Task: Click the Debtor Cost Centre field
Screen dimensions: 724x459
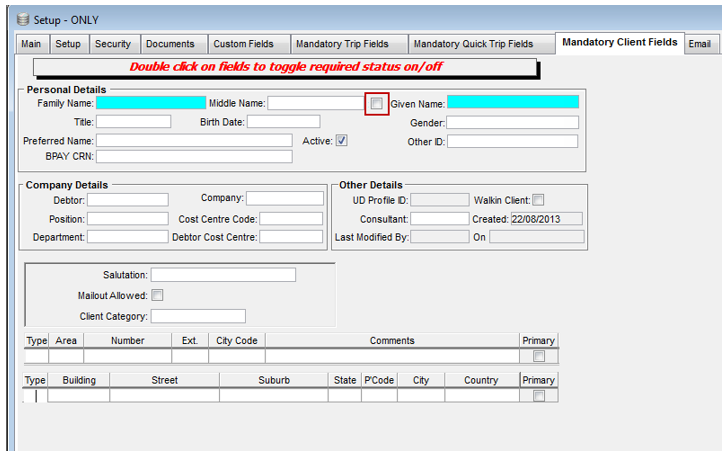Action: point(291,237)
